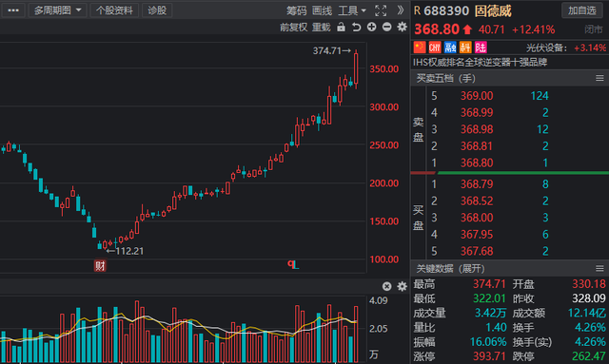Click the 财 marker on the chart
The height and width of the screenshot is (364, 609).
(100, 266)
